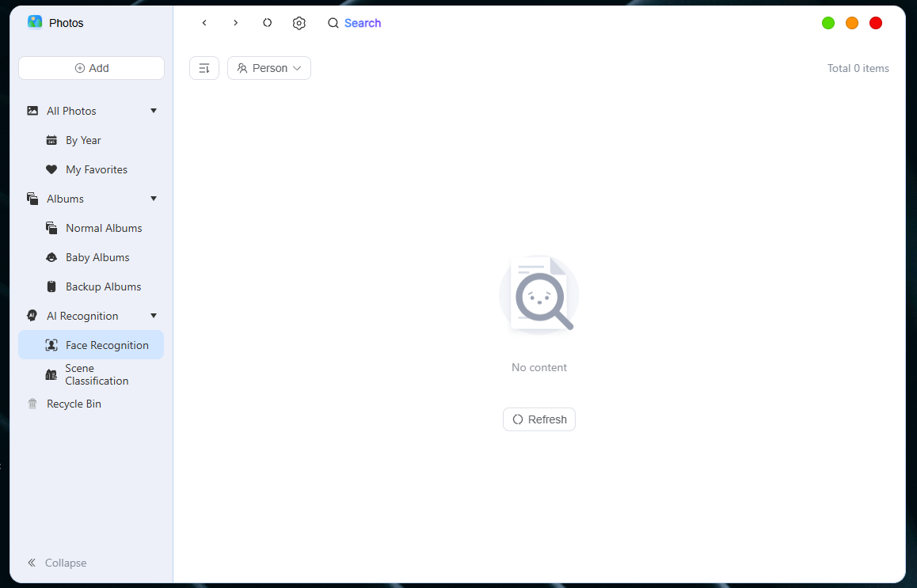Click the Recycle Bin trash icon
Image resolution: width=917 pixels, height=588 pixels.
pyautogui.click(x=32, y=404)
